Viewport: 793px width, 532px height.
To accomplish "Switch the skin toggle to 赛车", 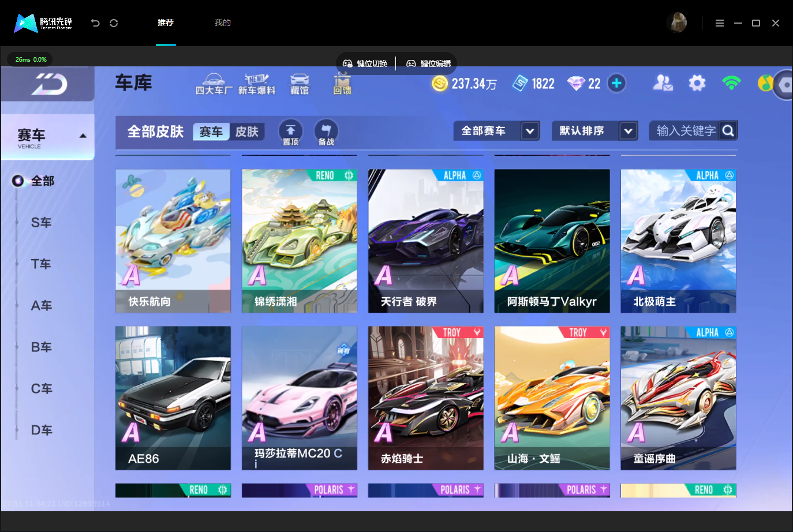I will tap(211, 132).
